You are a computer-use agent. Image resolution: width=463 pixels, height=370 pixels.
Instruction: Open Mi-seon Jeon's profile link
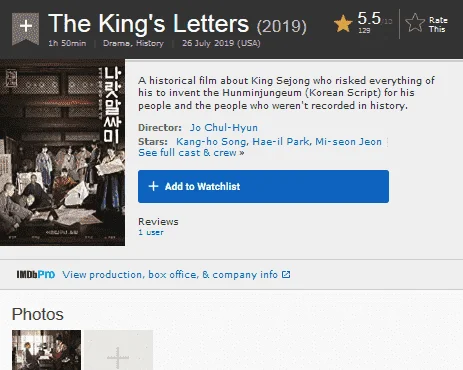(348, 142)
